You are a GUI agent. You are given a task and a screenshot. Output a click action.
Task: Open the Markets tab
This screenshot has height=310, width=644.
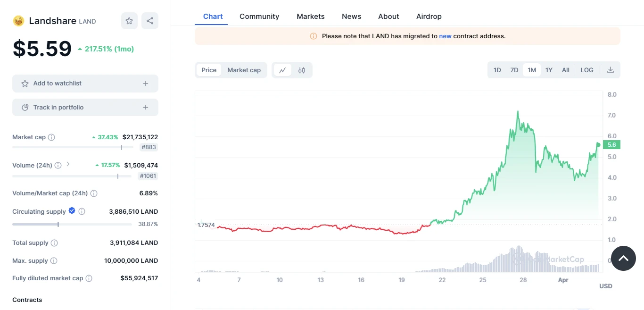coord(311,17)
